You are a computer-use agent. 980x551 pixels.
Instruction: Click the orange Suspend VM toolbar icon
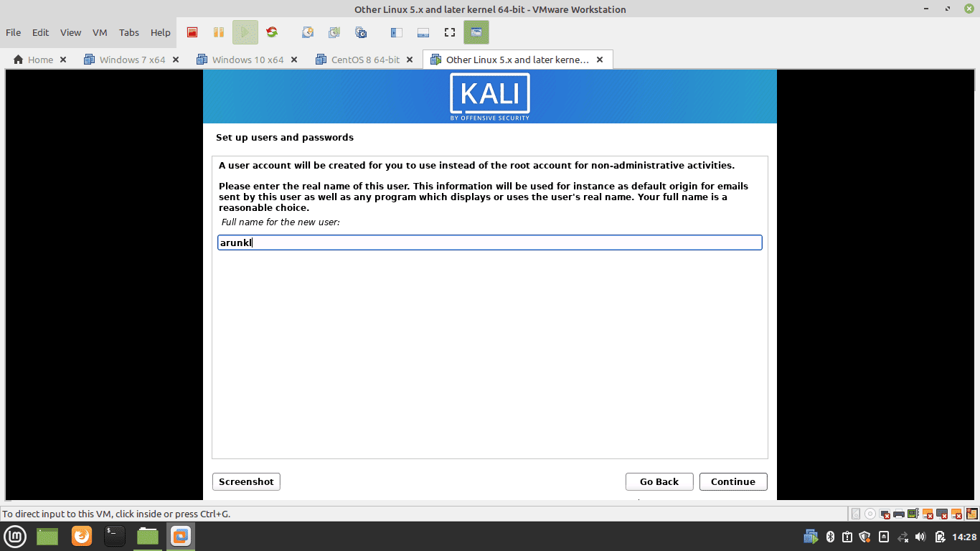219,32
